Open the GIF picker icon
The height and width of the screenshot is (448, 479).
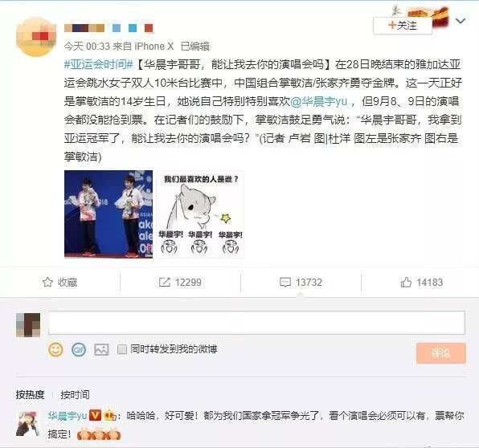[x=79, y=350]
